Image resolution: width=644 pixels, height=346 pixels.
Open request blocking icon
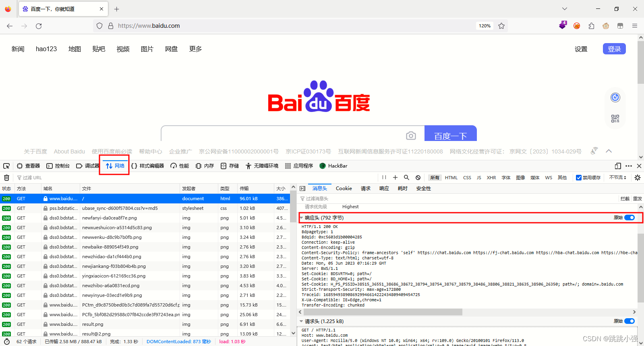[418, 178]
